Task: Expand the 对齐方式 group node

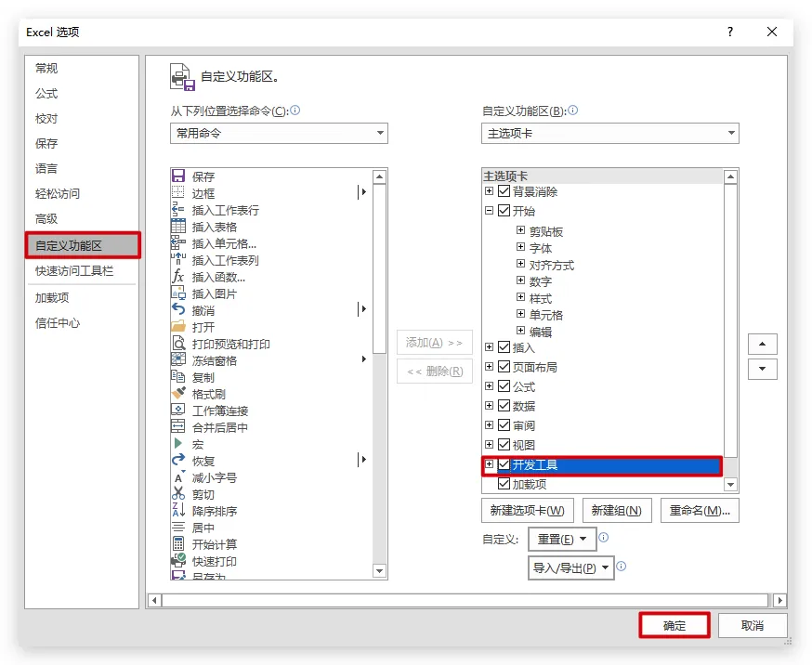Action: pyautogui.click(x=520, y=264)
